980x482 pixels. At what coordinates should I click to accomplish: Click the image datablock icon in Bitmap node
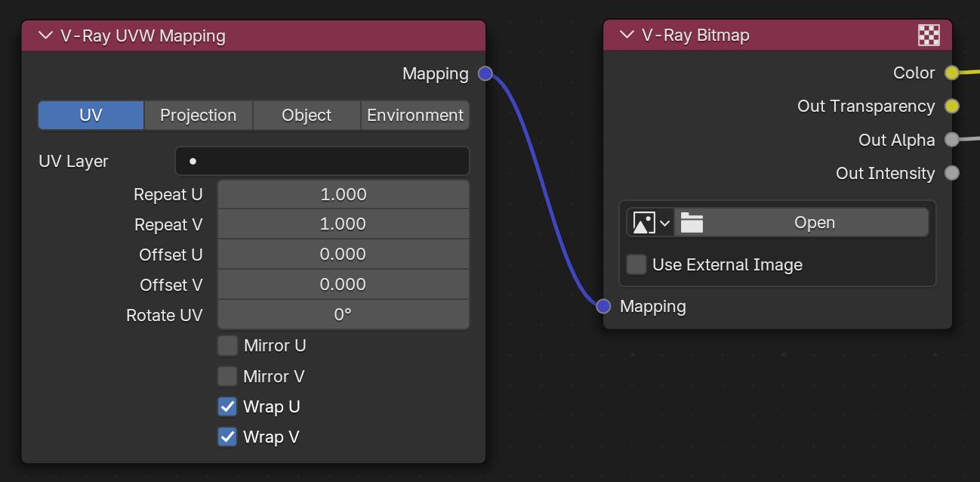(643, 223)
